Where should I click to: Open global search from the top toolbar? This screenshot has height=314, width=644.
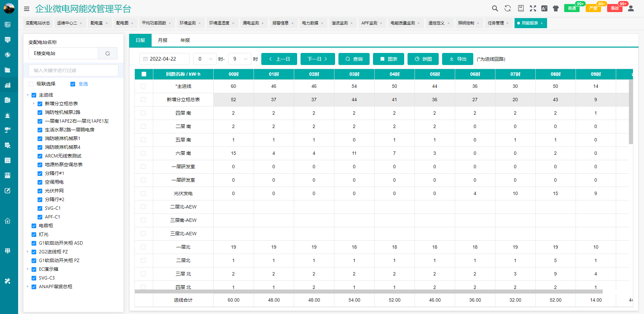pos(495,8)
